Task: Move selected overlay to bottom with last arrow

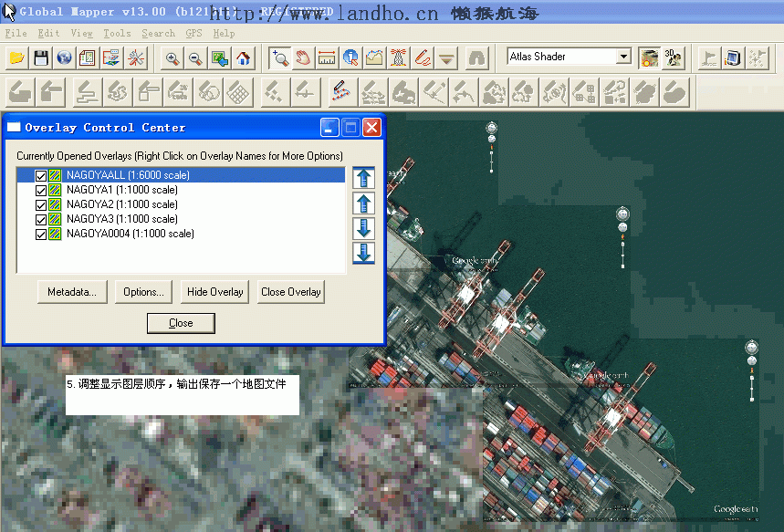Action: (x=363, y=253)
